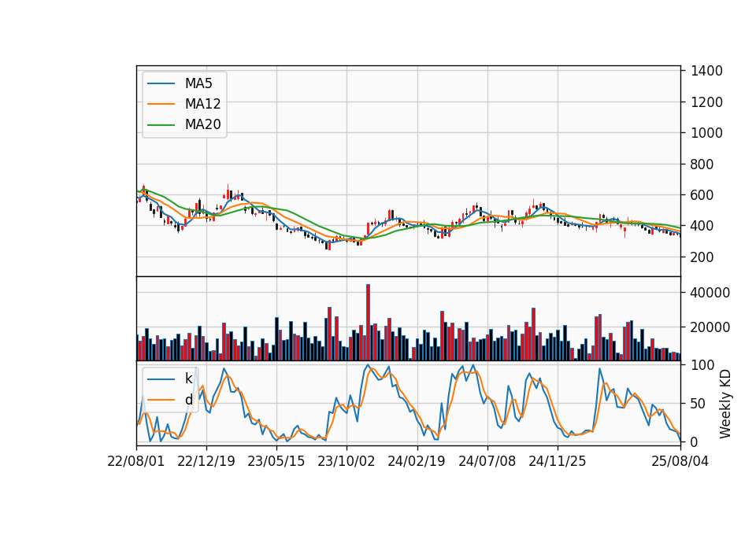Click the 1200 price axis label
756x543 pixels.
[706, 102]
